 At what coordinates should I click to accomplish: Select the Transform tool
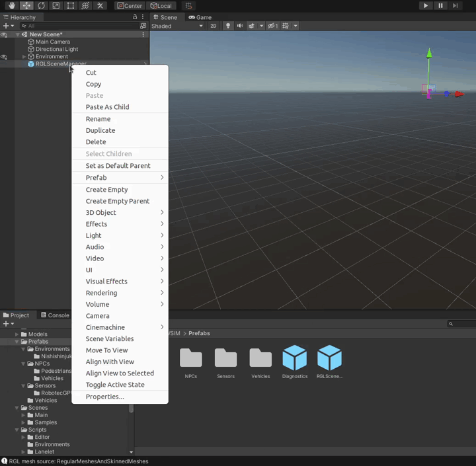tap(85, 5)
